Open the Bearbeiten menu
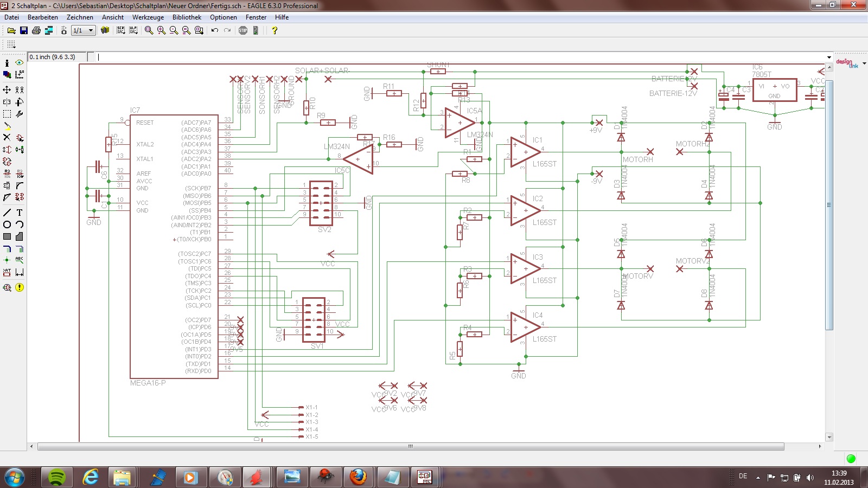 (43, 17)
